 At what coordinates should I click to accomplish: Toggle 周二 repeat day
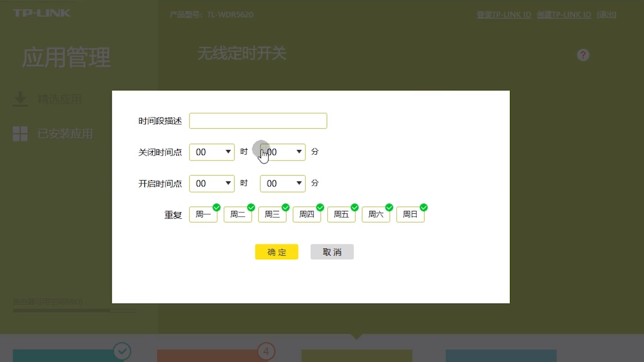point(238,214)
